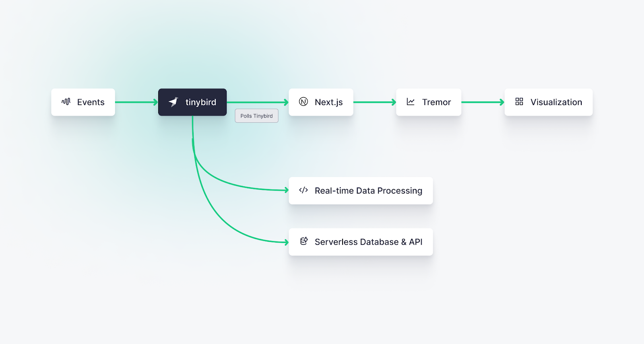Click the Events text label
The image size is (644, 344).
pos(91,102)
